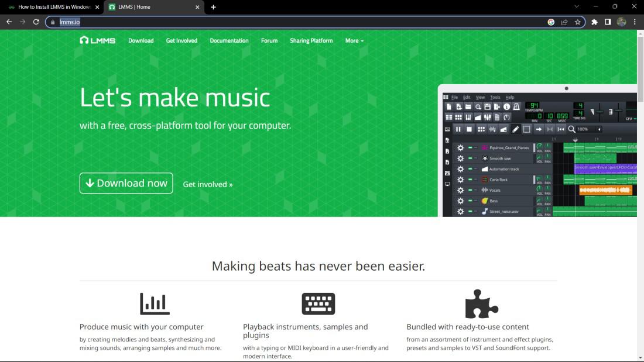Toggle mute on the Bass track
The image size is (644, 362).
click(x=470, y=201)
